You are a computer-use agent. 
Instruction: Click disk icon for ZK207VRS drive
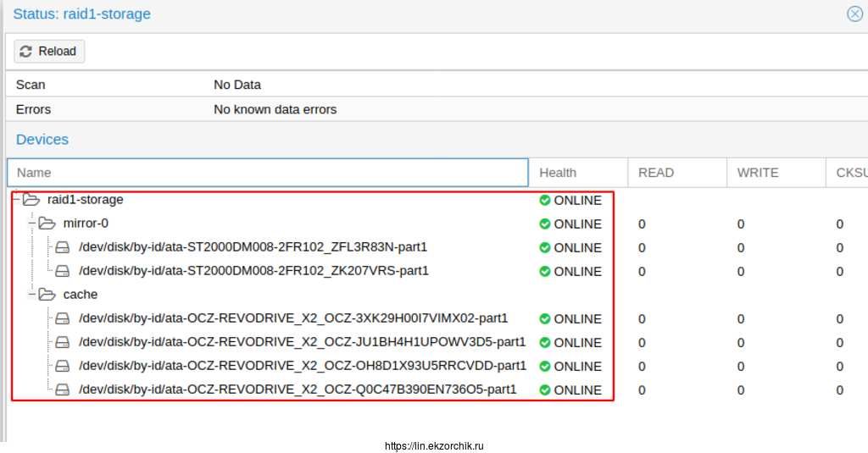pyautogui.click(x=63, y=271)
